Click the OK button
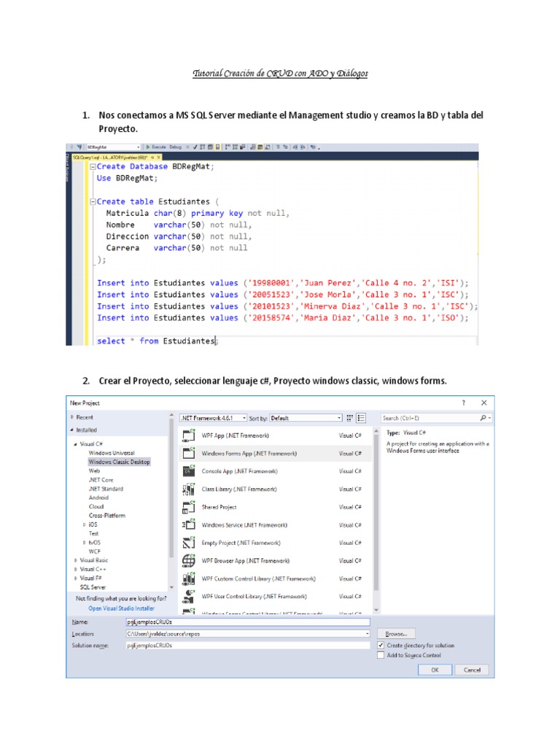This screenshot has width=560, height=747. (x=435, y=670)
